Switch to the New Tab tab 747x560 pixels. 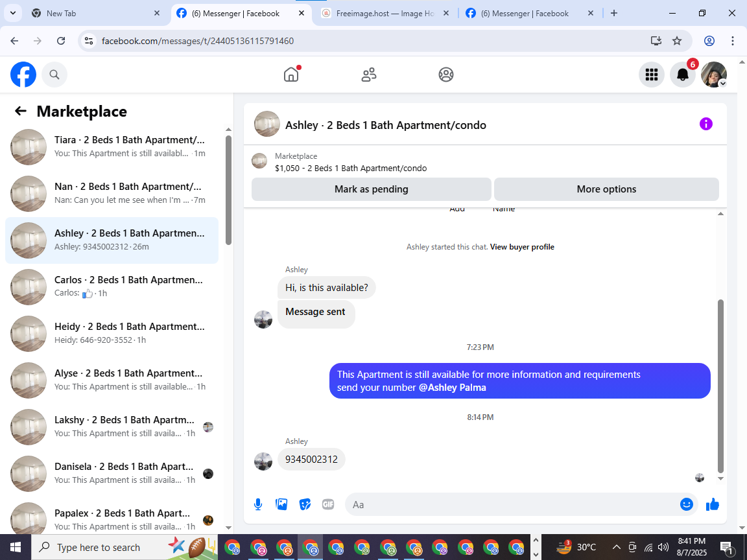[95, 14]
